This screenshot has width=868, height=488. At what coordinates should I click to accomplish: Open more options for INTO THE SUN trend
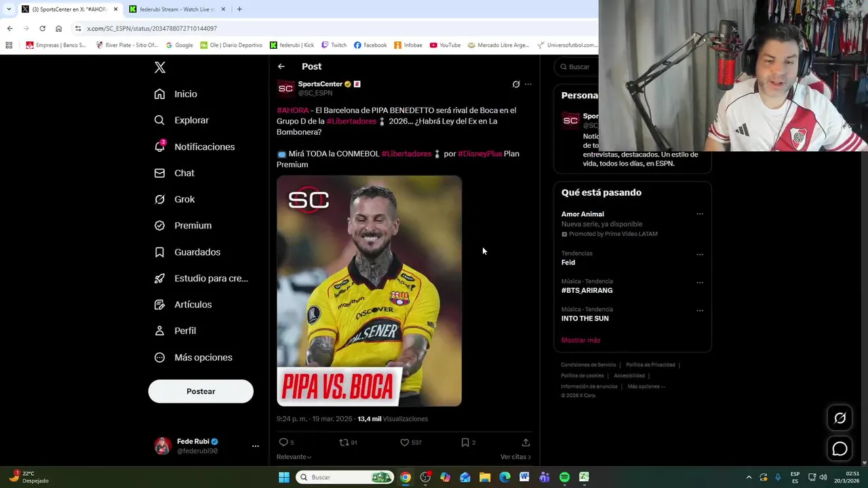click(x=700, y=310)
